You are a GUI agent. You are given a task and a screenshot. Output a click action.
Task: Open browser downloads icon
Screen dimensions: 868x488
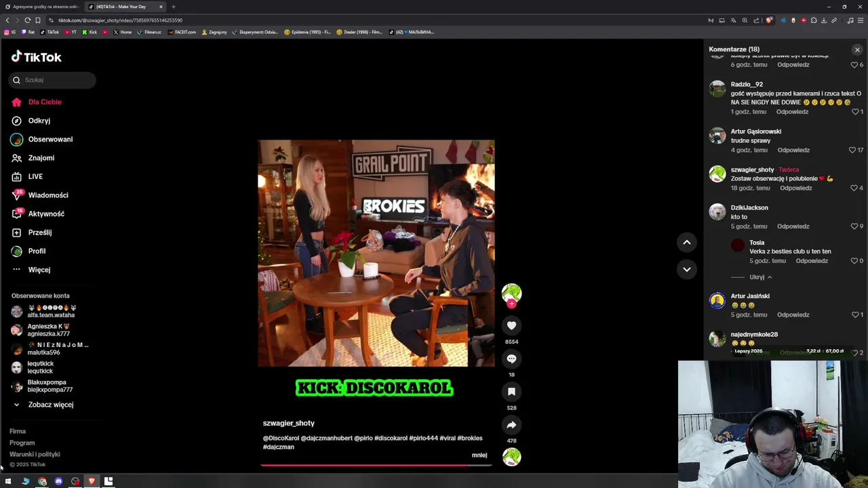pyautogui.click(x=824, y=20)
